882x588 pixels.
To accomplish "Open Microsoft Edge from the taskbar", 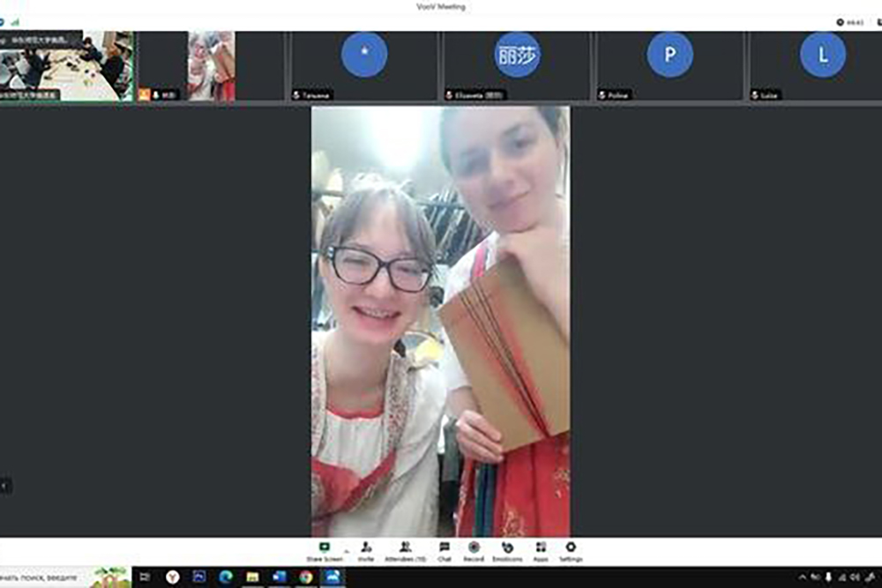I will pyautogui.click(x=226, y=577).
